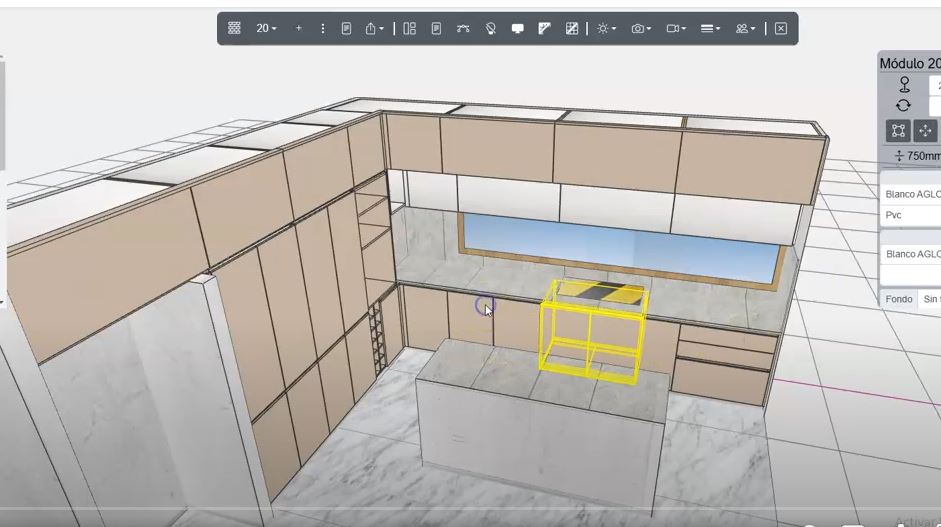
Task: Open the camera snapshot menu
Action: [641, 29]
